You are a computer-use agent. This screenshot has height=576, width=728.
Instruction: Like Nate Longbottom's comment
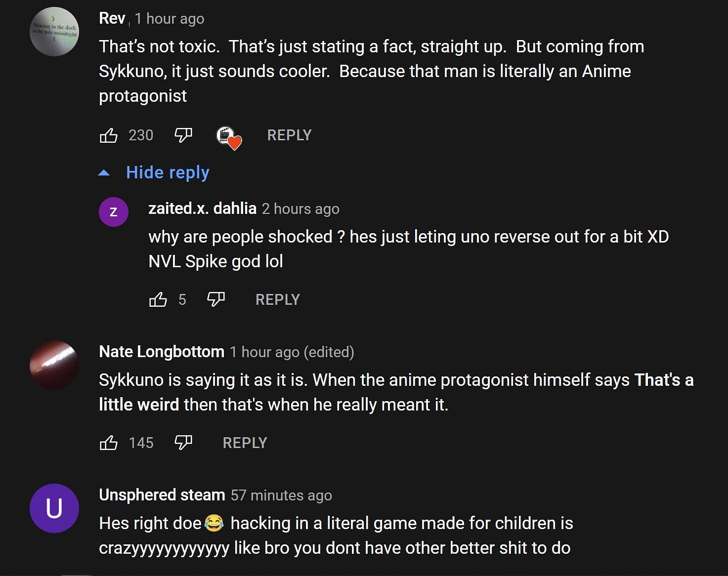[x=109, y=443]
